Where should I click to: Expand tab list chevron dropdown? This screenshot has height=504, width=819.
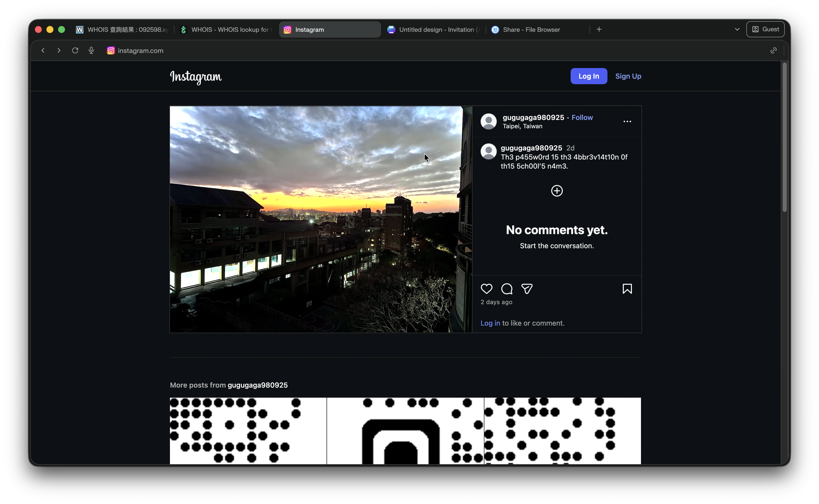coord(737,29)
